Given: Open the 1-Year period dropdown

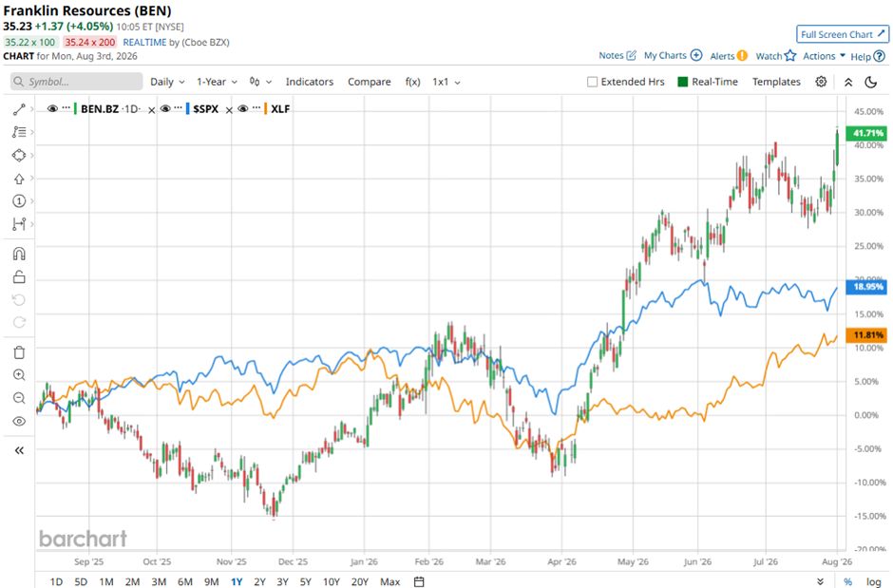Looking at the screenshot, I should (x=217, y=82).
